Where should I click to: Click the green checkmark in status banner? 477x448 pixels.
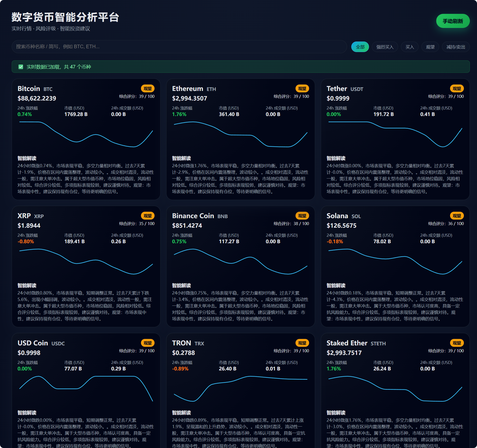tap(21, 67)
